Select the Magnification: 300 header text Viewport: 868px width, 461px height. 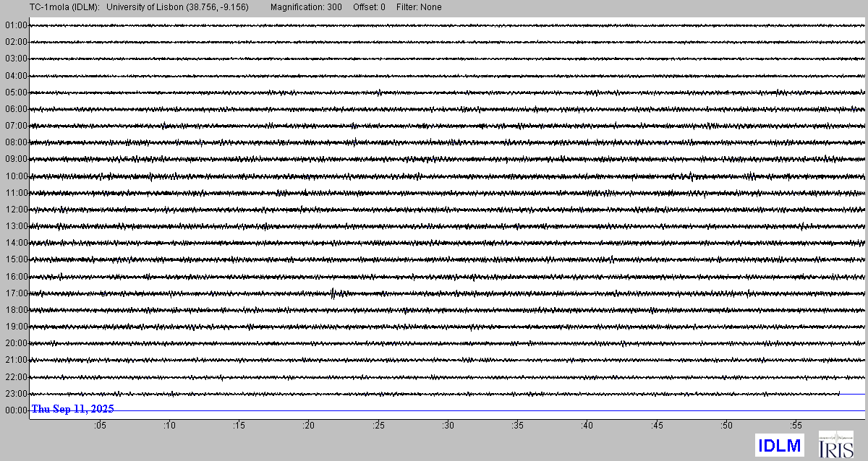point(306,7)
